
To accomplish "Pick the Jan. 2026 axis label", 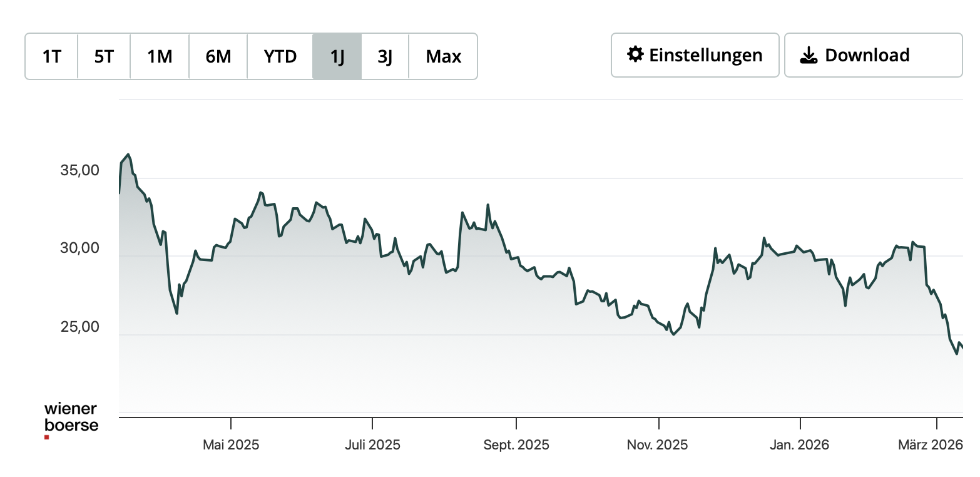I will pyautogui.click(x=799, y=445).
